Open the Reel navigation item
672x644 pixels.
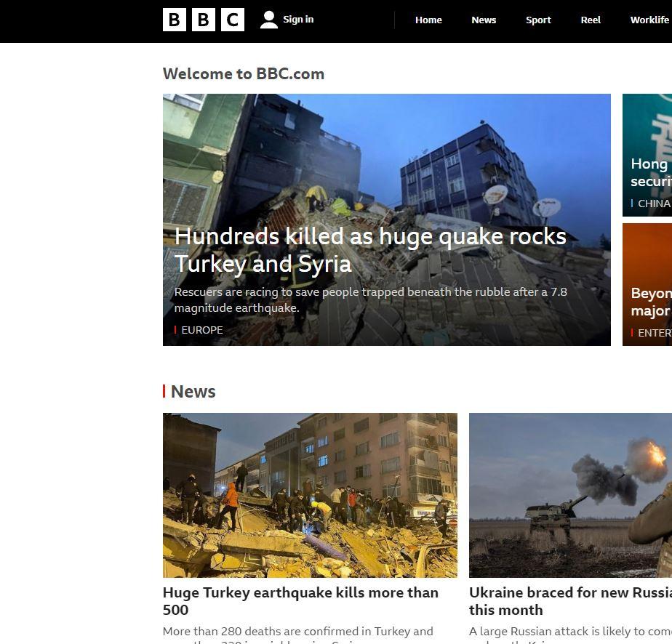click(591, 20)
